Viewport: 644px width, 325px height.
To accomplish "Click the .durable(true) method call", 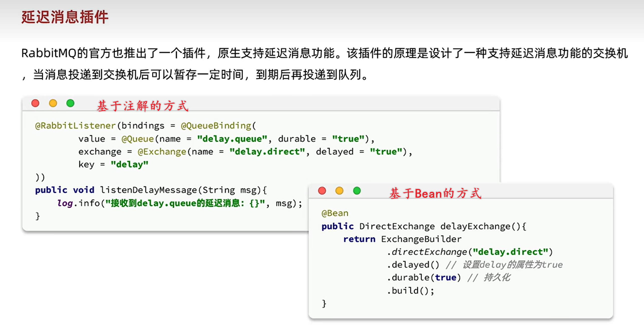I will (x=424, y=277).
